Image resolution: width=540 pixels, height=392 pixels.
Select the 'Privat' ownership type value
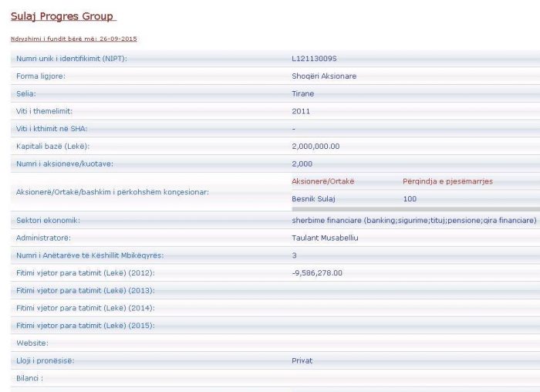click(302, 360)
